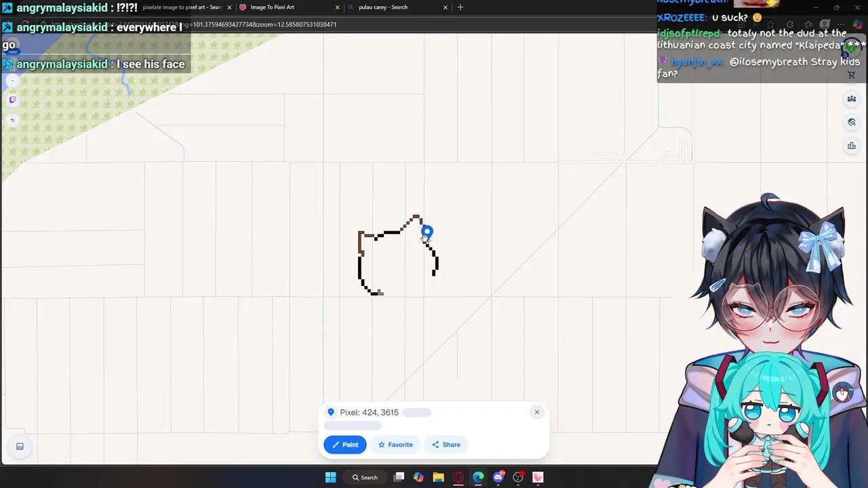Launch Copilot from the taskbar
This screenshot has width=868, height=488.
pos(418,477)
